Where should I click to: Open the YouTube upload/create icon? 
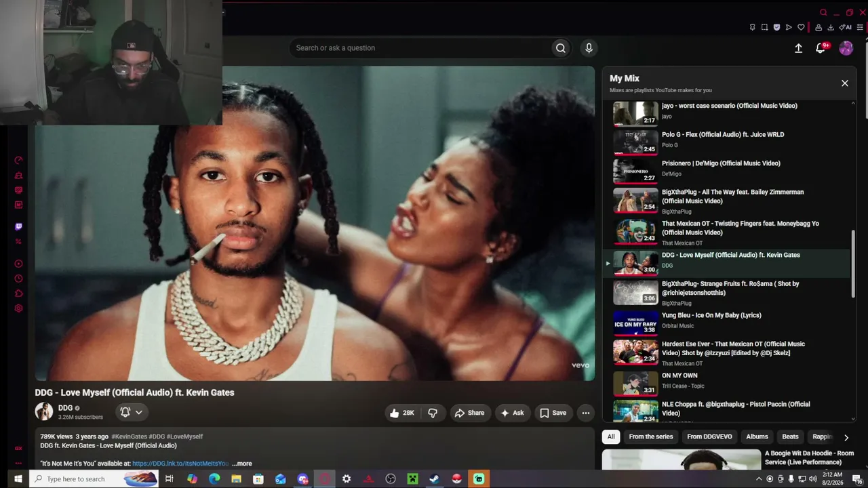798,48
